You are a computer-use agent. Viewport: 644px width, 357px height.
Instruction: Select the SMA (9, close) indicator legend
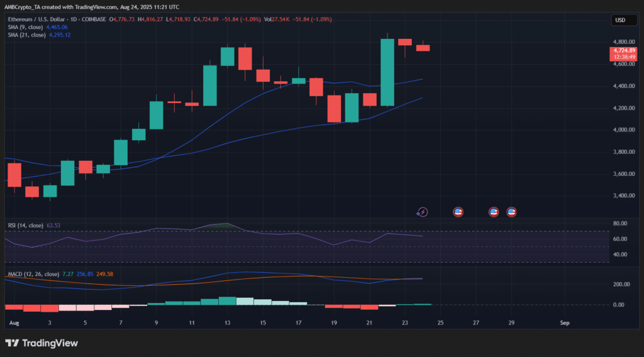(x=24, y=27)
